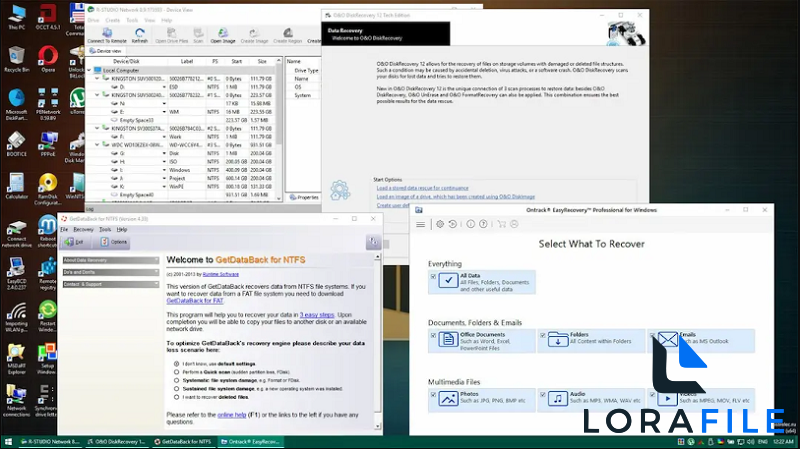The height and width of the screenshot is (449, 800).
Task: Expand About Data Recovery panel in GetDataBack
Action: [111, 260]
